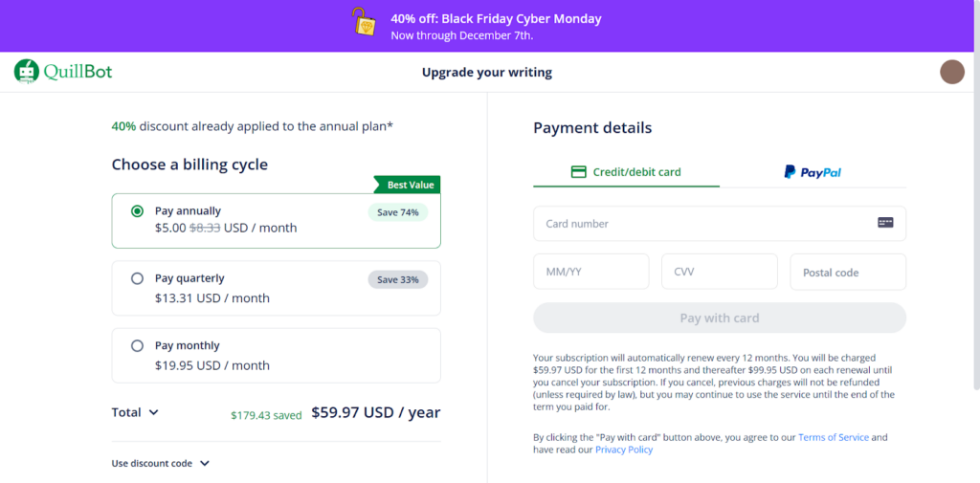Click the page vertical scrollbar
The image size is (980, 483).
tap(974, 239)
